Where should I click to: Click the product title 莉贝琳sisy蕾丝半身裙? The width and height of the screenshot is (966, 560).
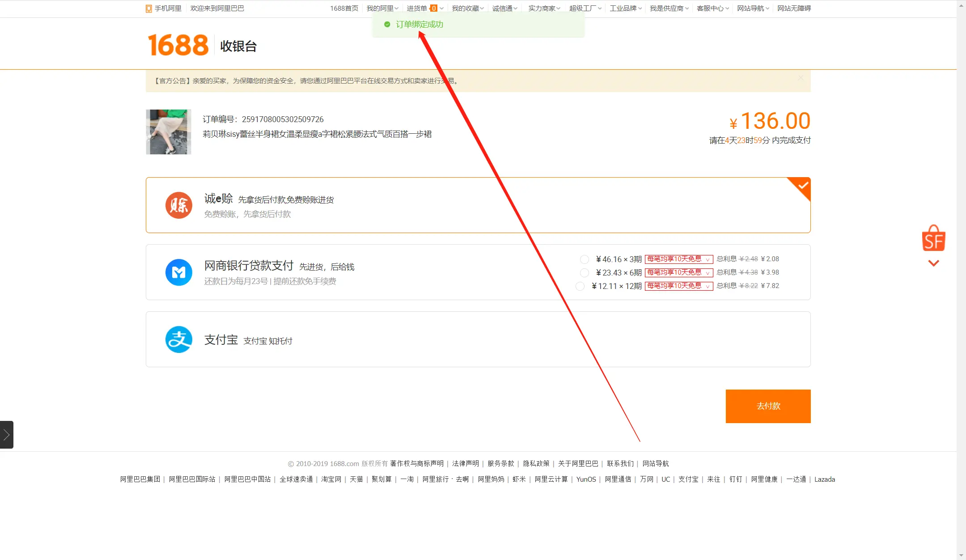[317, 134]
